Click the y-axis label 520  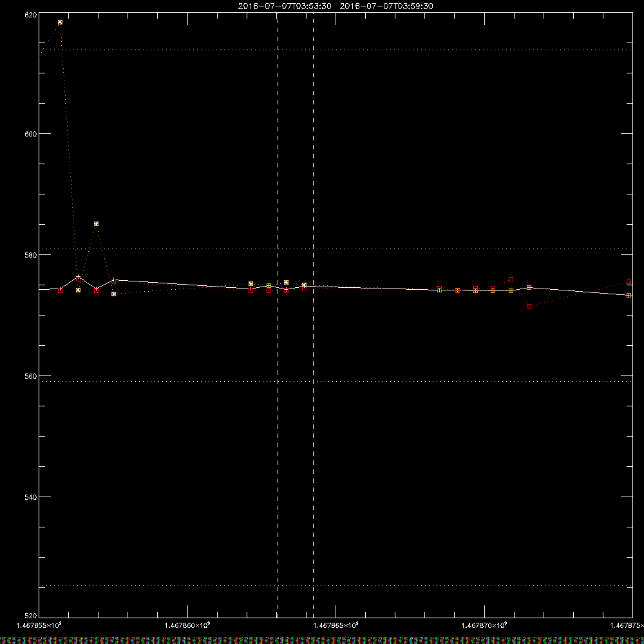coord(31,616)
